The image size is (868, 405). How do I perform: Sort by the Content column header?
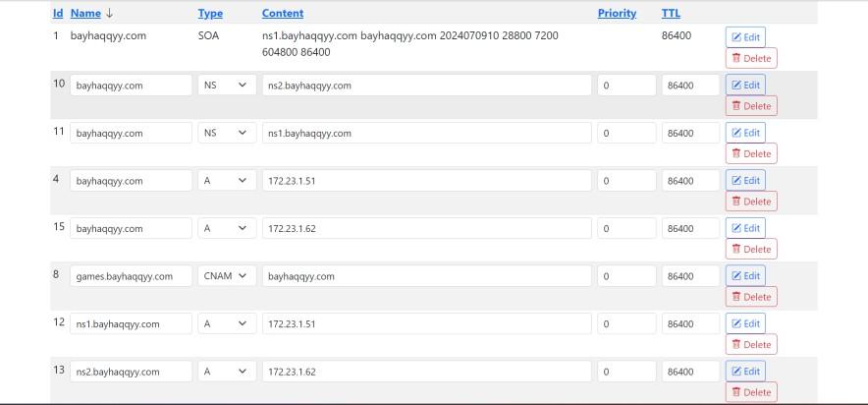[x=283, y=14]
